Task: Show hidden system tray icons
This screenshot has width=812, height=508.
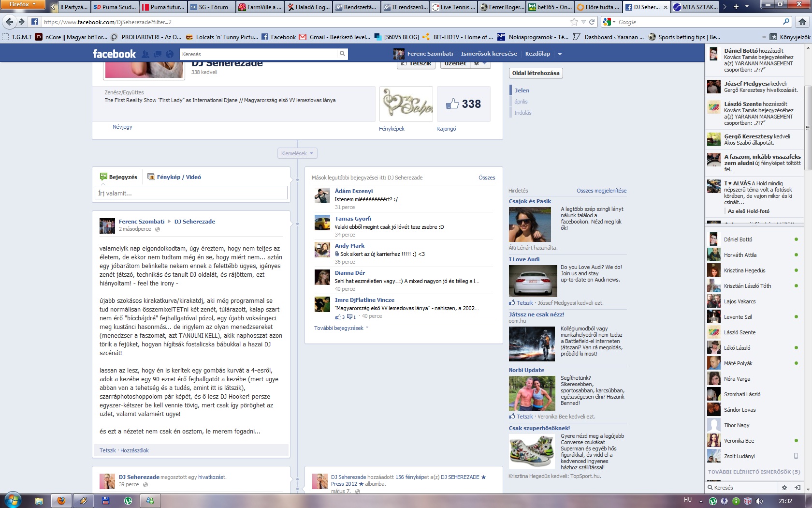Action: pos(701,501)
